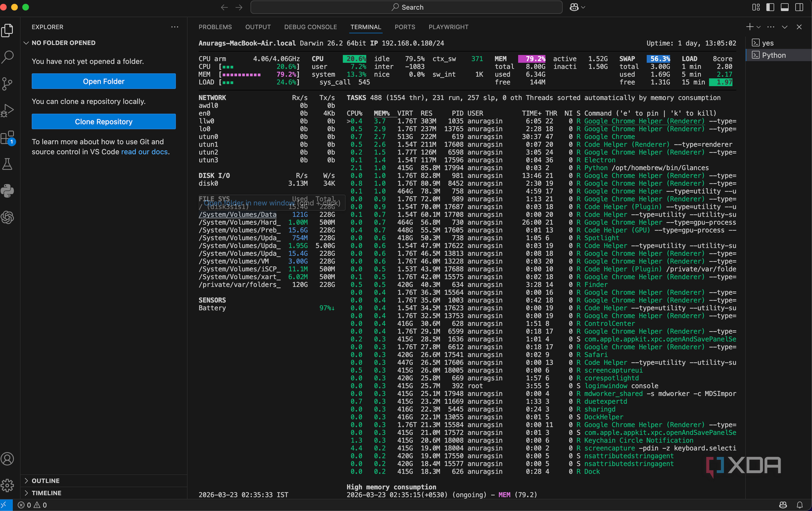Select the Python terminal in list
This screenshot has height=511, width=812.
pos(779,55)
